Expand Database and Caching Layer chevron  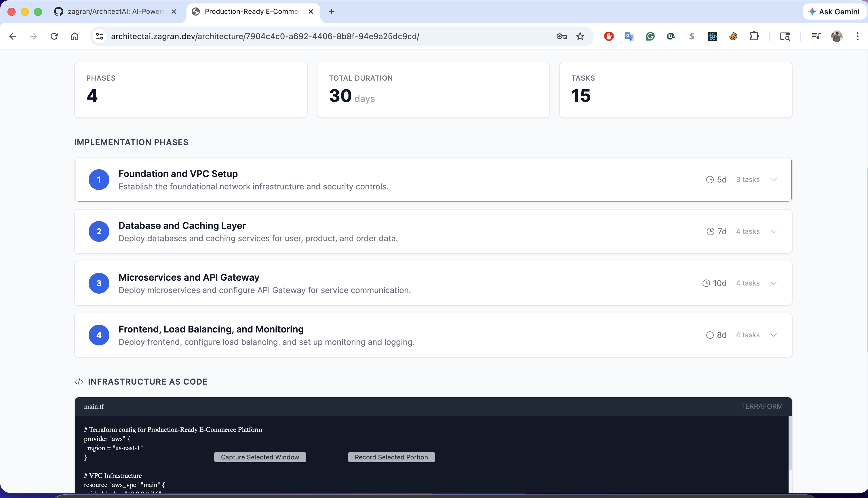773,231
